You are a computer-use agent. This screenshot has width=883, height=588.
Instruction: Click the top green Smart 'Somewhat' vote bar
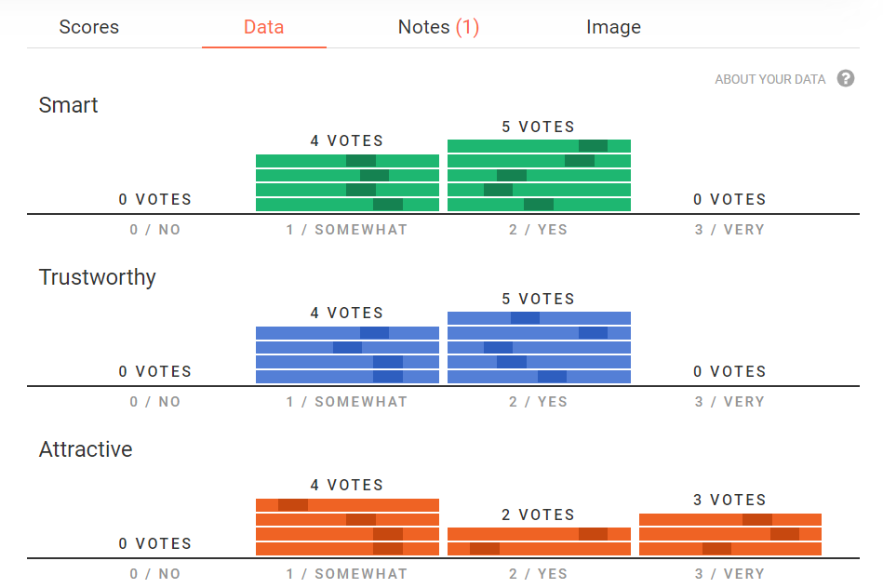click(x=347, y=161)
